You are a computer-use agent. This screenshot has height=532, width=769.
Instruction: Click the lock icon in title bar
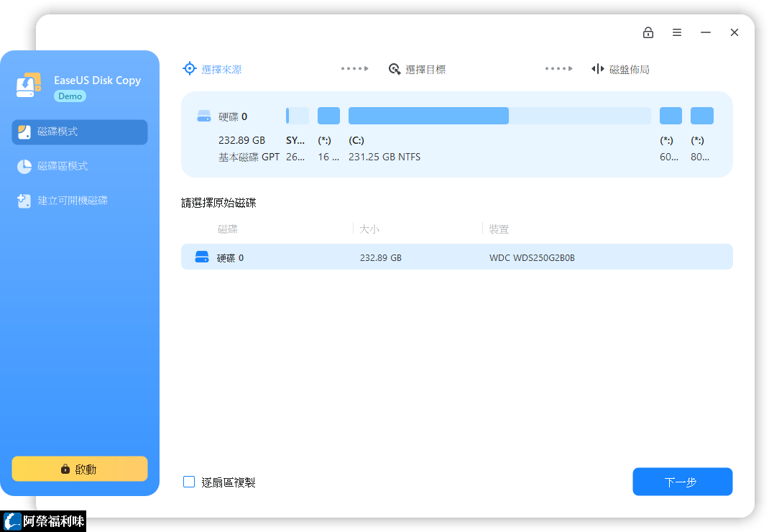[648, 32]
